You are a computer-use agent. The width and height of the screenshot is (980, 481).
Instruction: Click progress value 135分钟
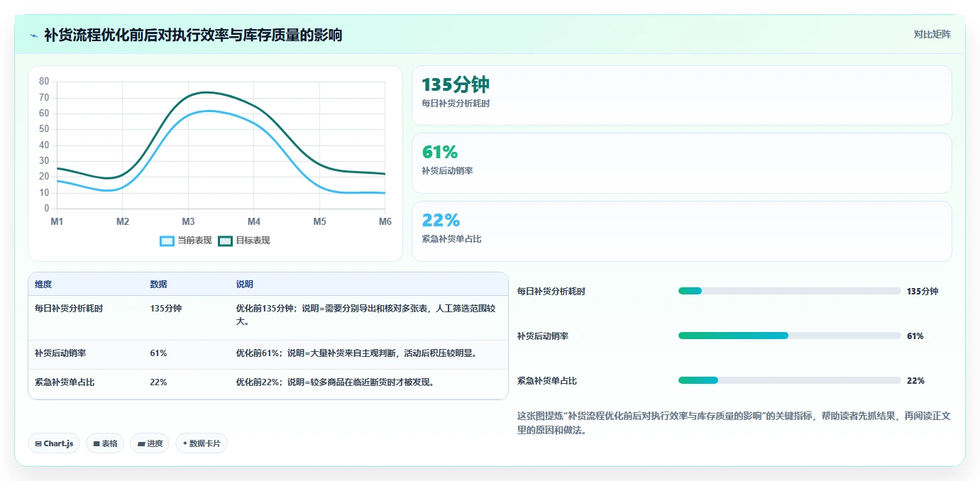923,292
